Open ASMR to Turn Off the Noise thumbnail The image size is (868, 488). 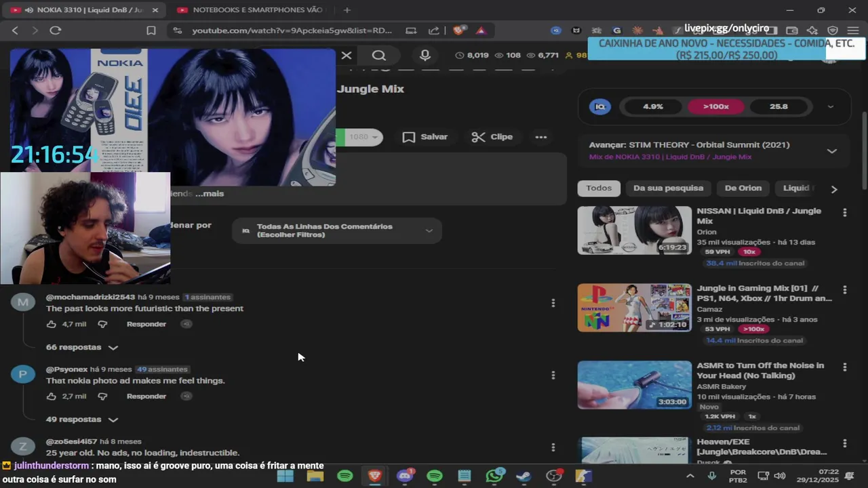[x=635, y=385]
